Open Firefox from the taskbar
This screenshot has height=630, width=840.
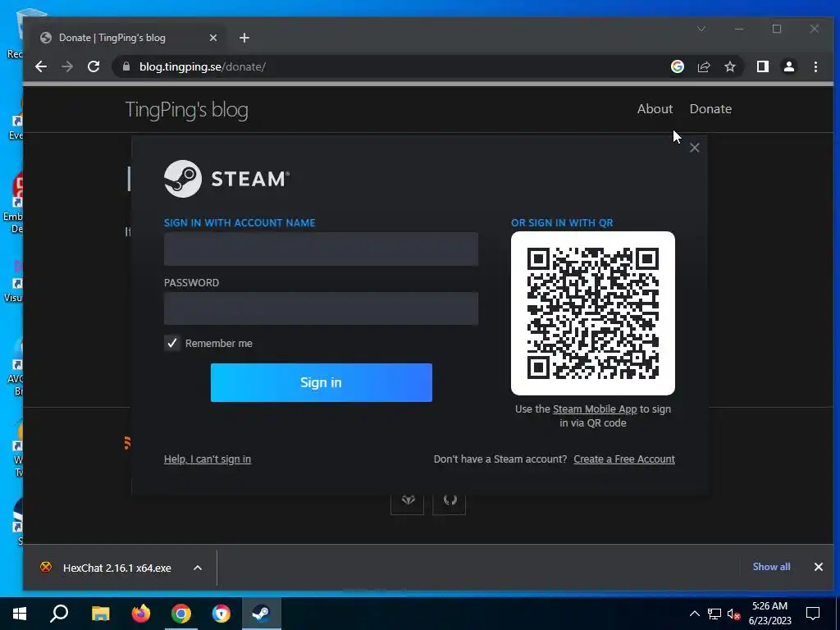coord(141,614)
